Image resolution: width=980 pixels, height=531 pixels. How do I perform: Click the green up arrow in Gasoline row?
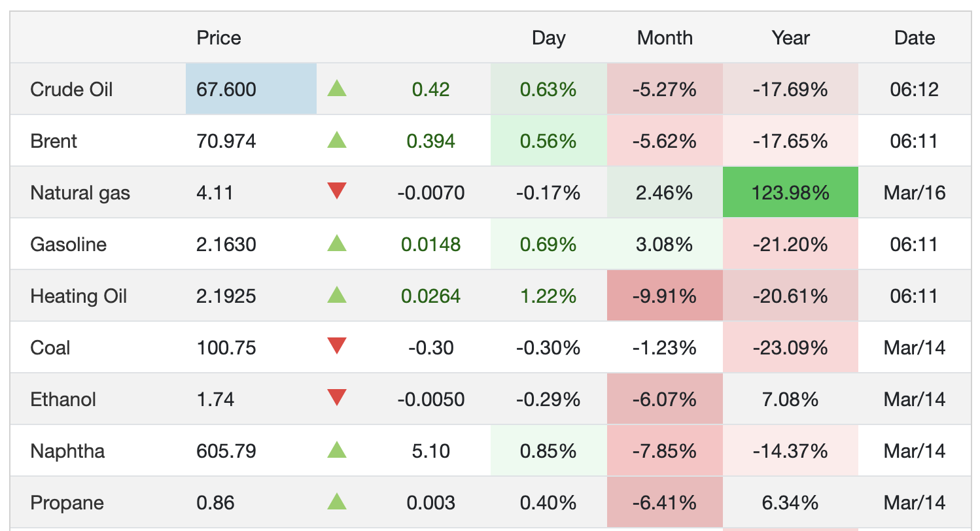(337, 243)
